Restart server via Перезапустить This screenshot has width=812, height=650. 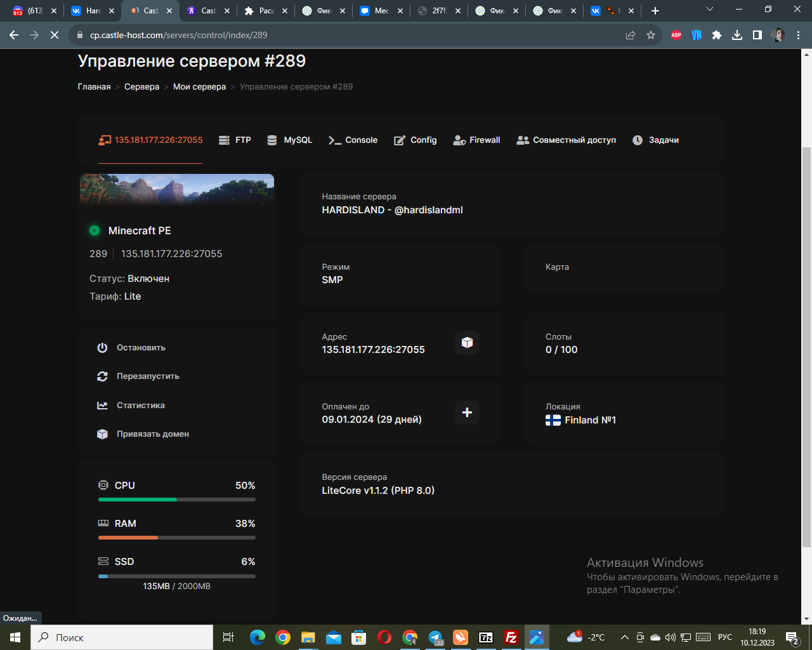[x=138, y=376]
